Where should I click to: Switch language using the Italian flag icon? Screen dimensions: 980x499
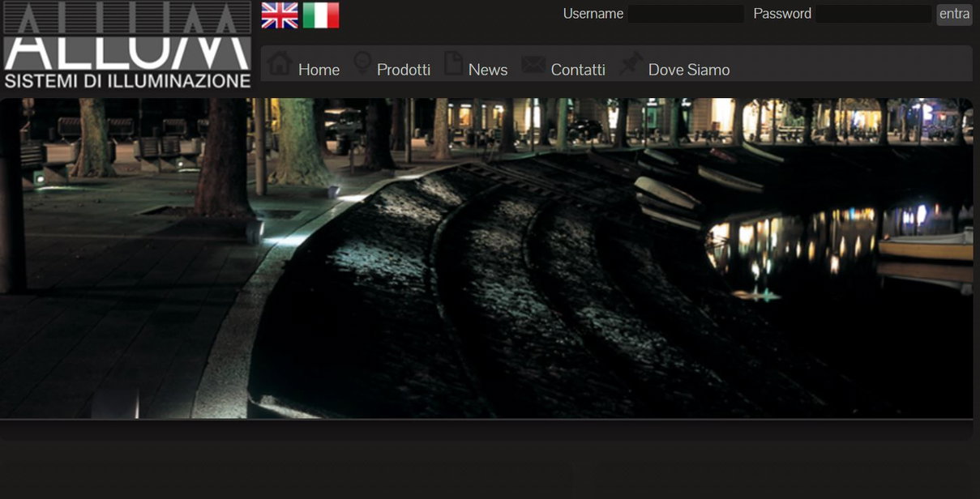[321, 15]
